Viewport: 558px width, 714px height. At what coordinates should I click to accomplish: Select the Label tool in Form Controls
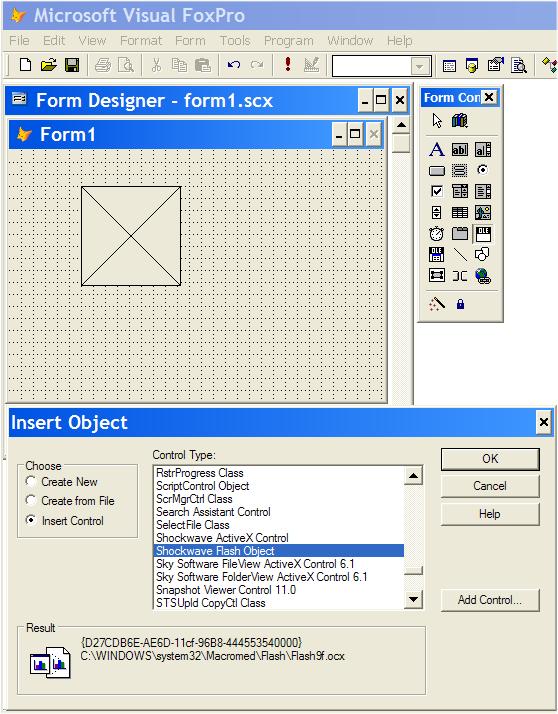tap(436, 149)
